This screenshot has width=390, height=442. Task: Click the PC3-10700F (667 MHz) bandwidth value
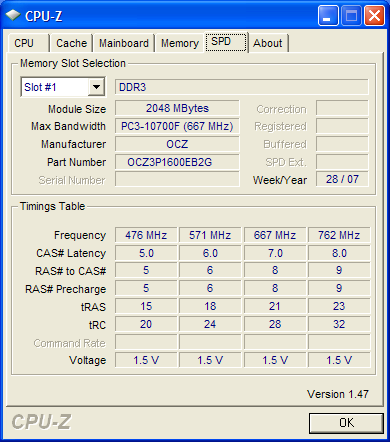177,126
